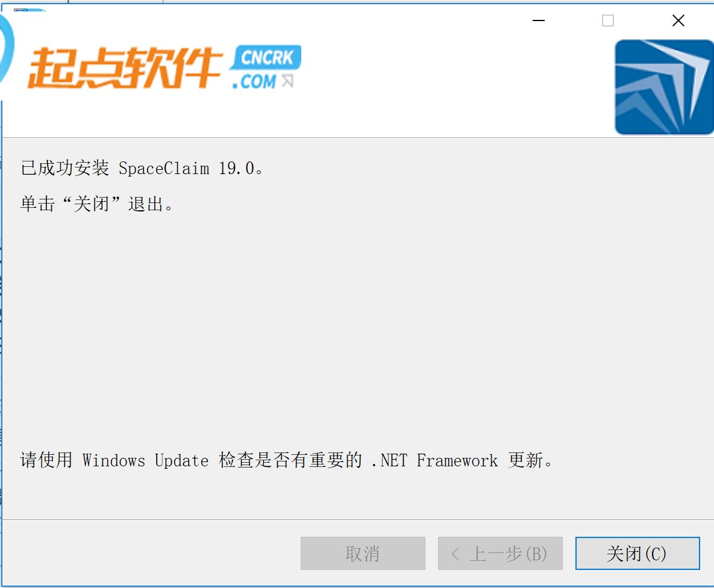Click the small installer icon in title bar corner
This screenshot has width=714, height=588.
click(x=22, y=10)
